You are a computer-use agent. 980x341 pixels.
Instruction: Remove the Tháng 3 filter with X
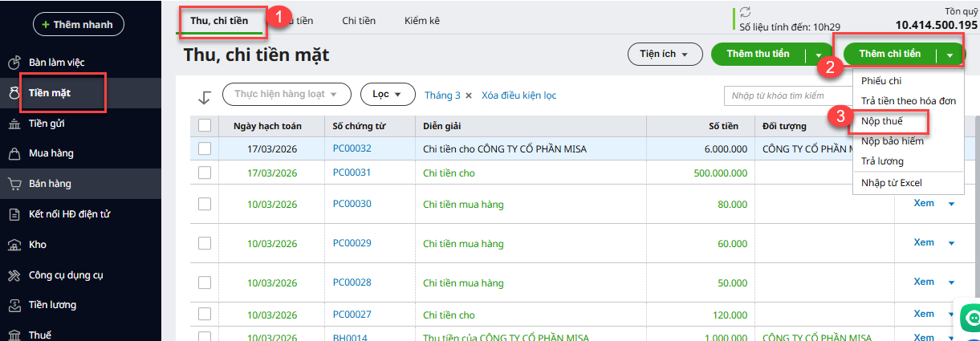(x=469, y=95)
